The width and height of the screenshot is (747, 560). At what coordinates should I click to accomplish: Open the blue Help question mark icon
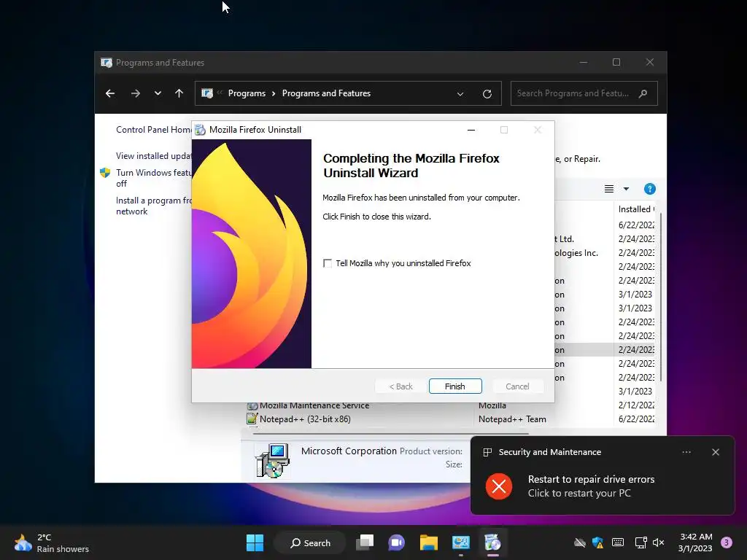649,189
